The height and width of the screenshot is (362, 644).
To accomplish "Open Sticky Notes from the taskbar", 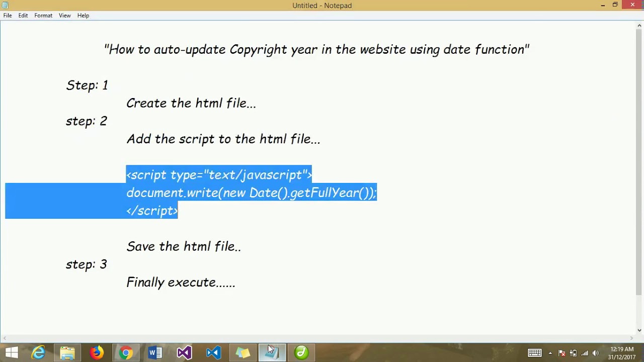I will pyautogui.click(x=243, y=353).
